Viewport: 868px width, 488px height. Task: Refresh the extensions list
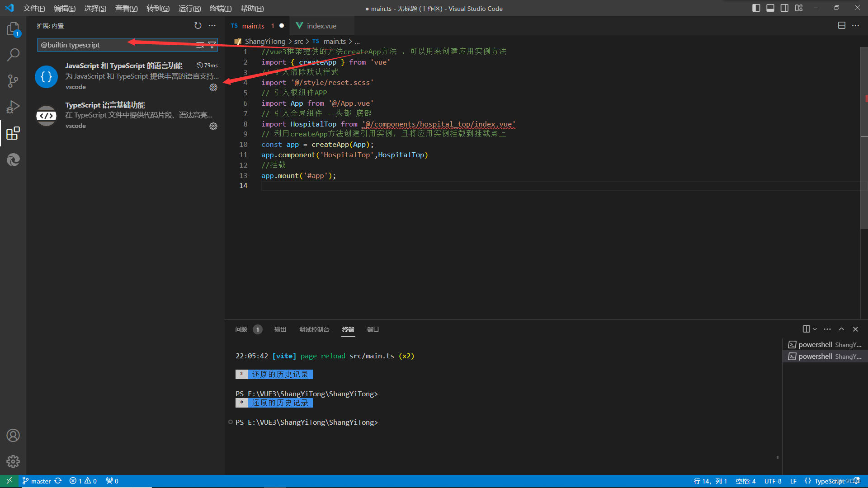198,26
